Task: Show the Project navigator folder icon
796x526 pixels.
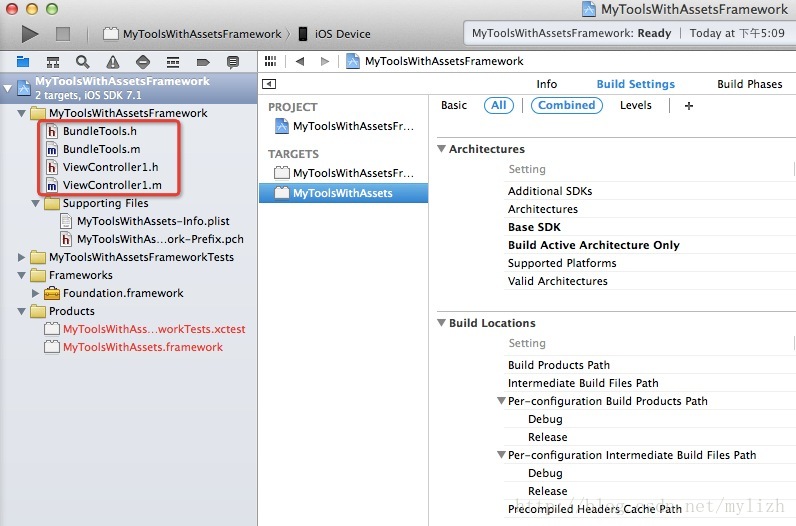Action: [23, 62]
